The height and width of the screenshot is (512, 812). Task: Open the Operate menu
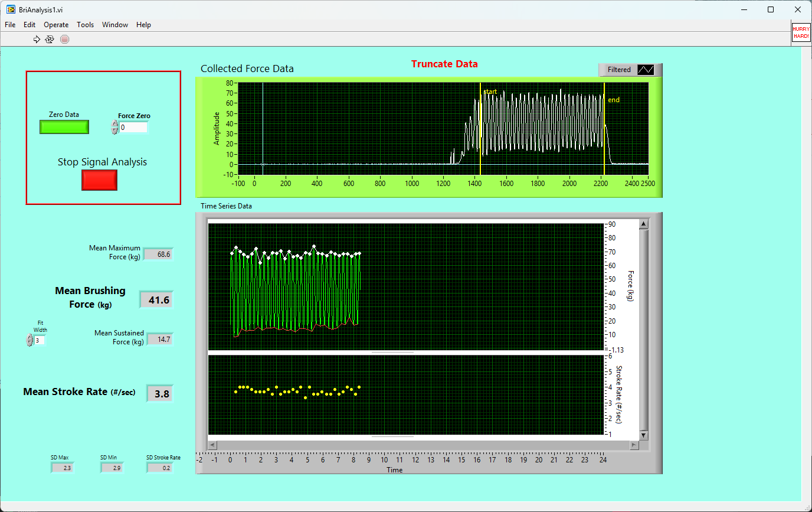56,25
